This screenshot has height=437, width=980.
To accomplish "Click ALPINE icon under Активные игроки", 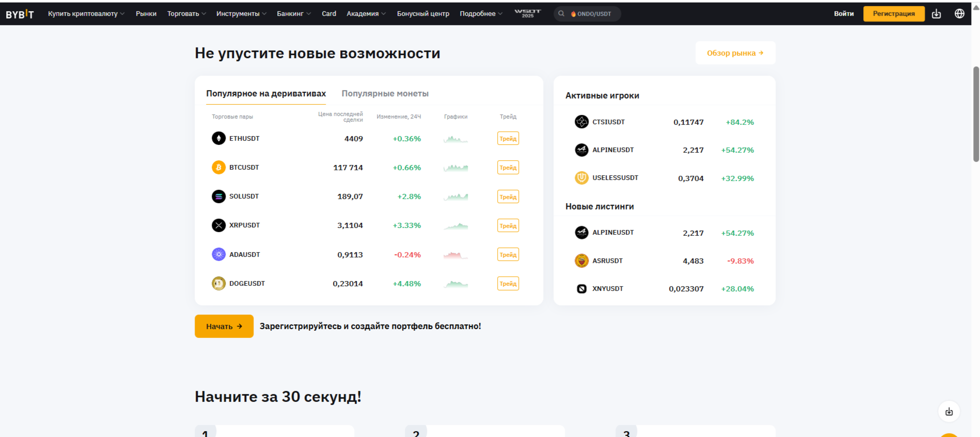I will (x=582, y=150).
